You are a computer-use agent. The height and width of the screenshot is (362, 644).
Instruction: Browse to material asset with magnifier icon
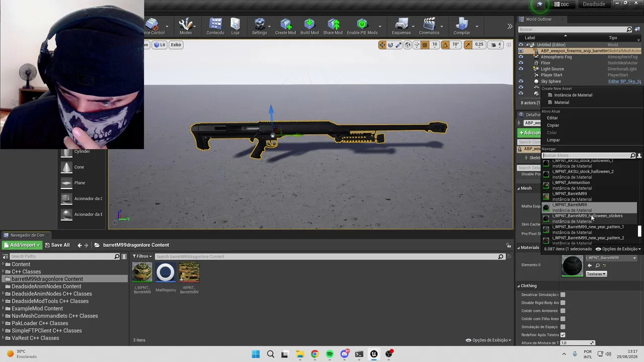(598, 265)
